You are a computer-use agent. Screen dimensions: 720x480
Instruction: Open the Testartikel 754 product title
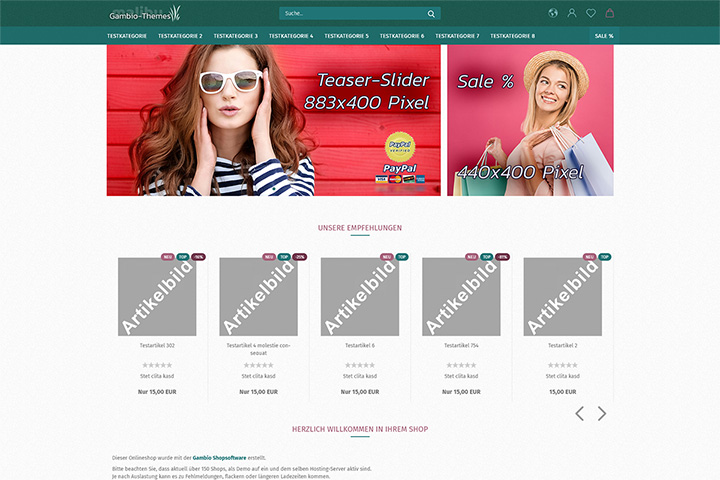tap(461, 345)
